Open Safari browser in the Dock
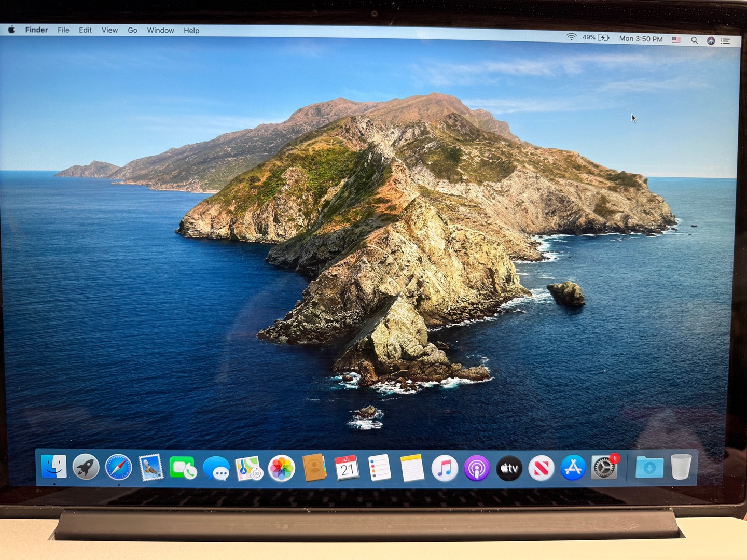Viewport: 747px width, 560px height. [118, 468]
